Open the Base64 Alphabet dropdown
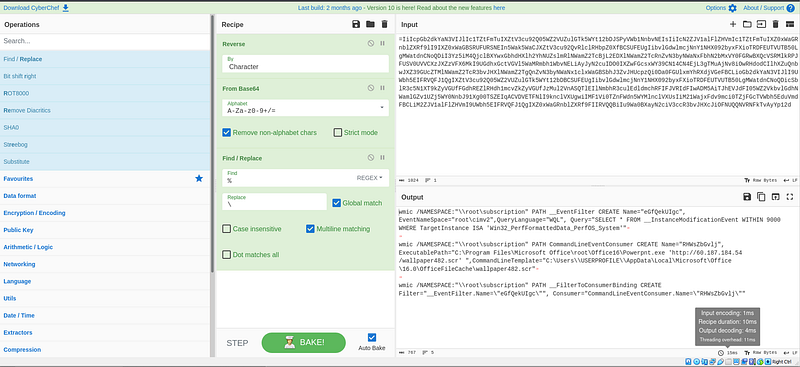 tap(305, 107)
